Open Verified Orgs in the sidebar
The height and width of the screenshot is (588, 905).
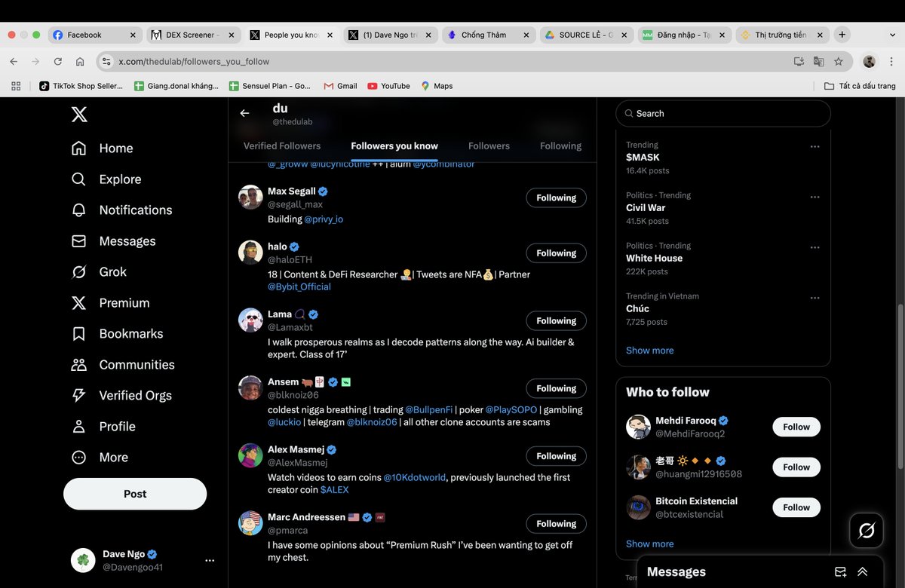[x=121, y=396]
